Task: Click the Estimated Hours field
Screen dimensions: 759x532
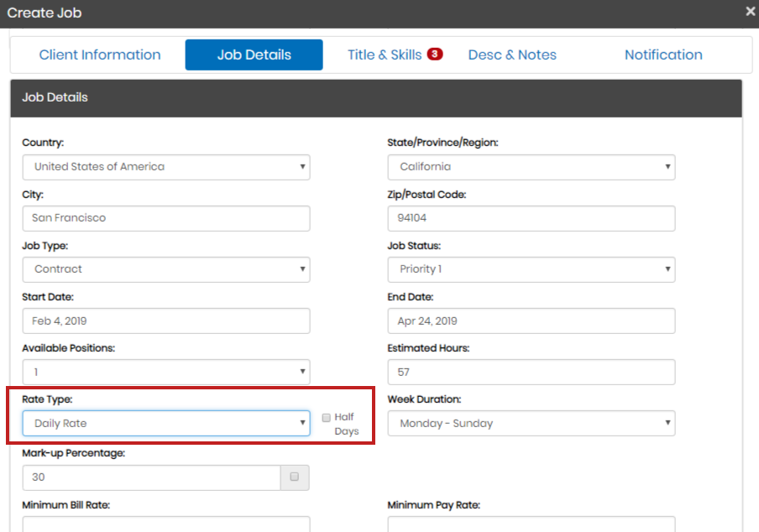Action: click(x=531, y=372)
